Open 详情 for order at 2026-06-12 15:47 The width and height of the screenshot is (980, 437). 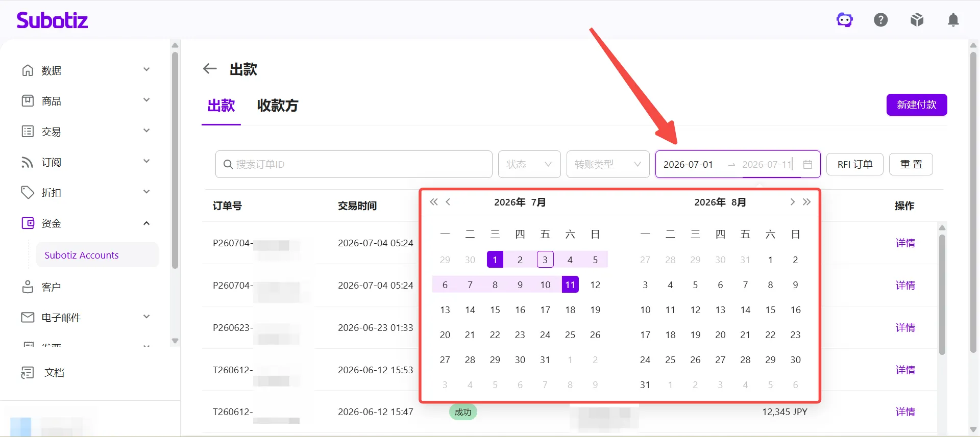905,412
